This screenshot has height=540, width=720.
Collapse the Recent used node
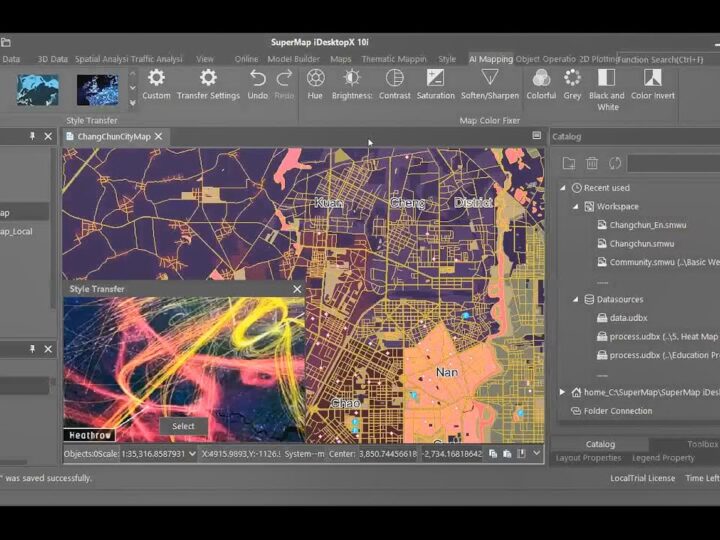coord(562,188)
